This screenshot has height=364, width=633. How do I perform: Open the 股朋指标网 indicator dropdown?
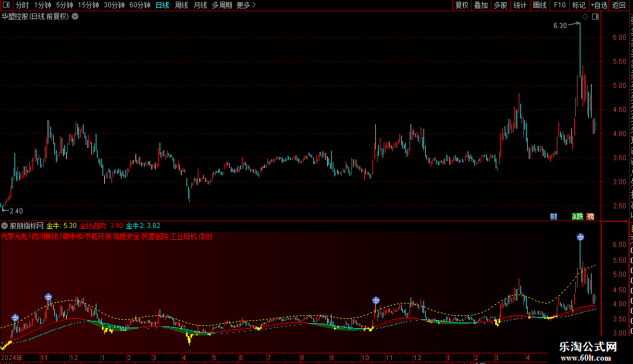coord(4,226)
